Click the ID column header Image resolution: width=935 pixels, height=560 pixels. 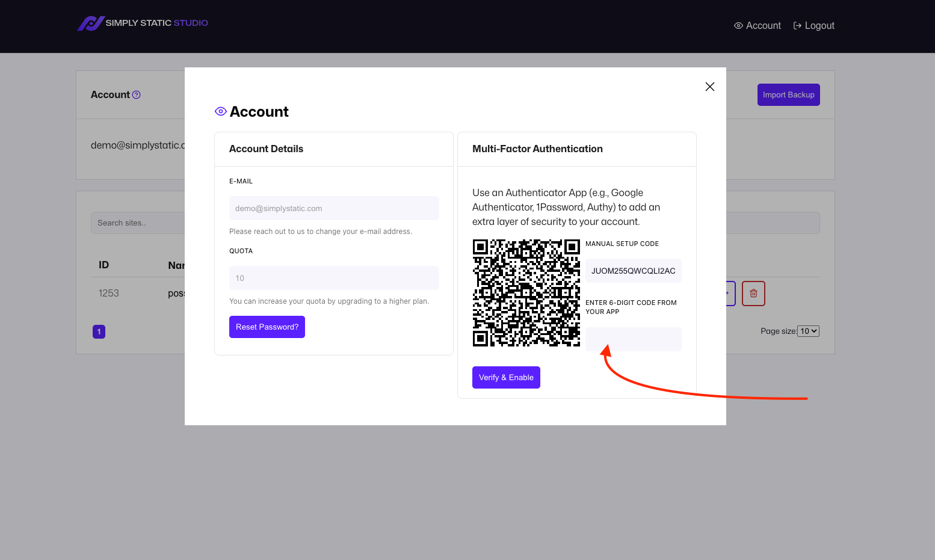click(x=104, y=265)
